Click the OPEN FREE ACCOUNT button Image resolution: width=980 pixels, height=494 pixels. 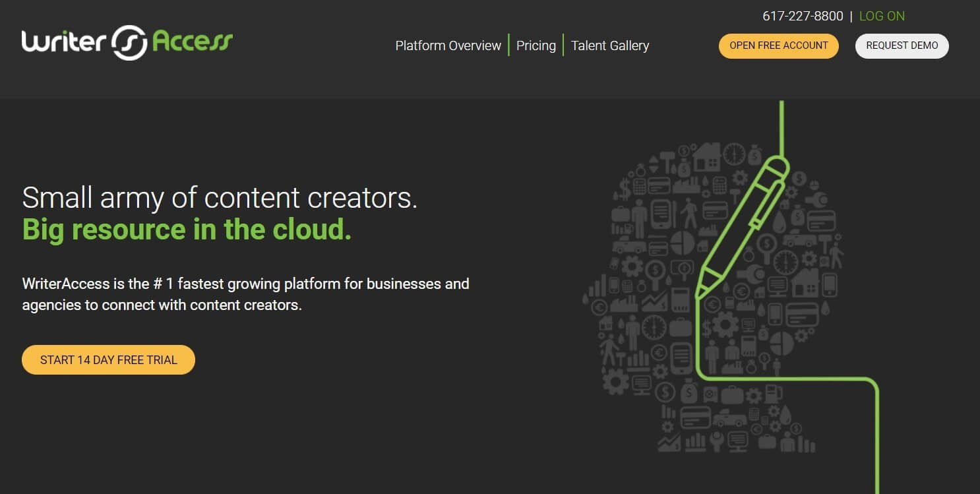pyautogui.click(x=779, y=46)
